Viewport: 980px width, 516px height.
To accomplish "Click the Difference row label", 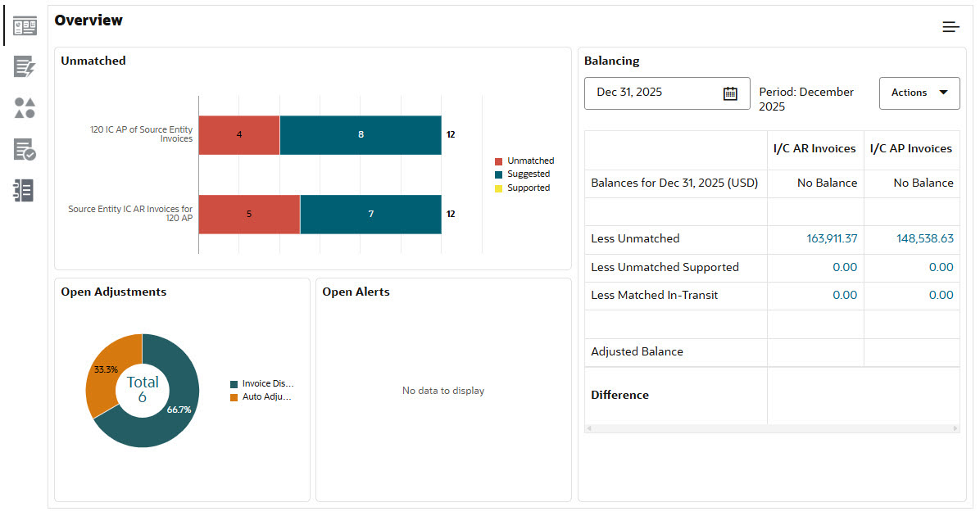I will (620, 395).
